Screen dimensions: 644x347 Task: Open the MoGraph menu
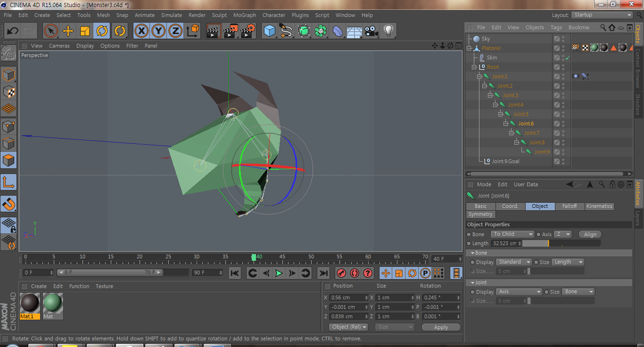pos(245,15)
